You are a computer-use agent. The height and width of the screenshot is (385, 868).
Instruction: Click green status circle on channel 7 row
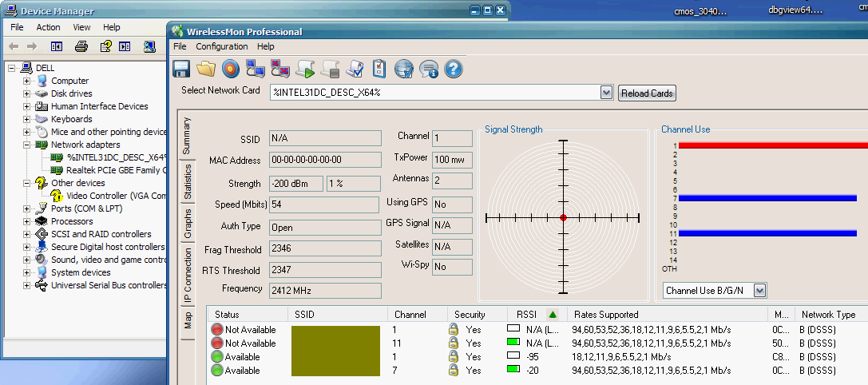pos(216,370)
